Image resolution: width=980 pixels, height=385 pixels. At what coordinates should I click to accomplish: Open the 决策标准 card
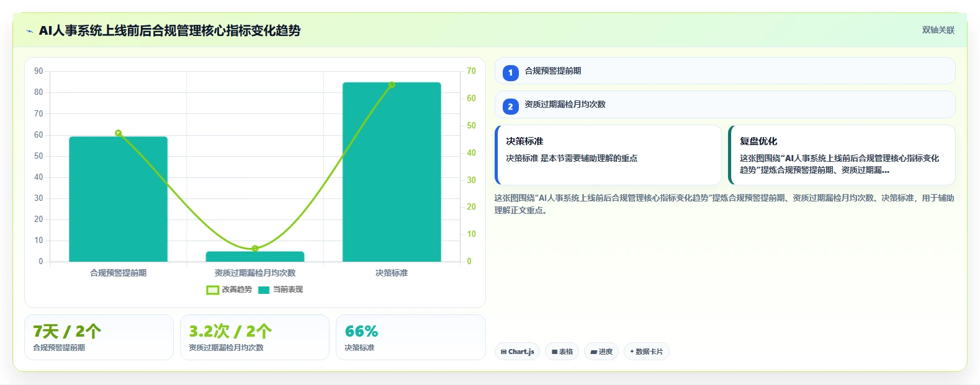click(x=608, y=155)
